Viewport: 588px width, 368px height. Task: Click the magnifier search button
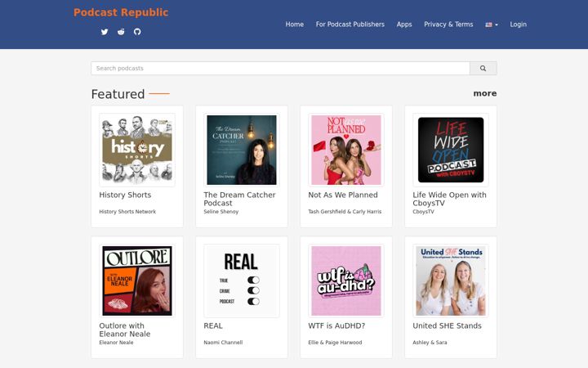483,69
